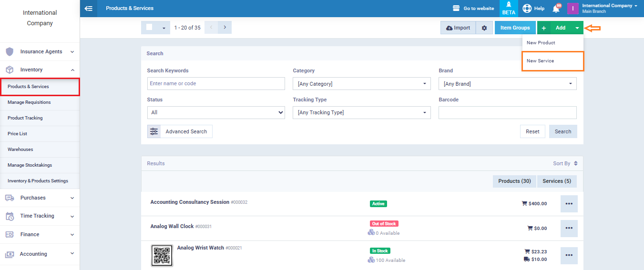Open the Status select box
The width and height of the screenshot is (644, 270).
216,113
